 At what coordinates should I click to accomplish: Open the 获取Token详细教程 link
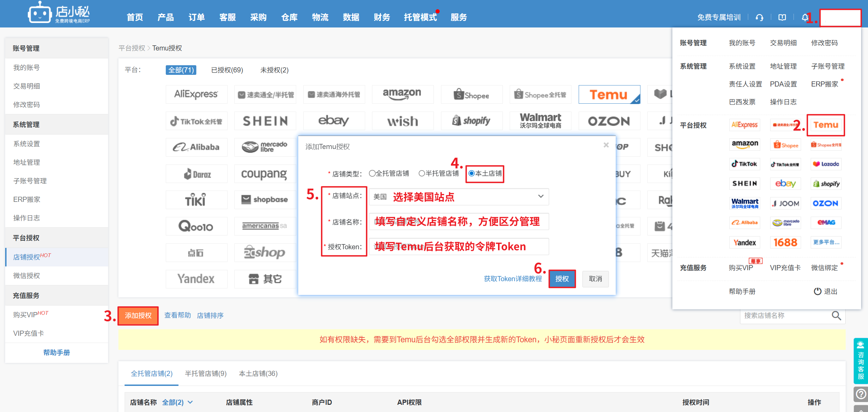pyautogui.click(x=512, y=279)
